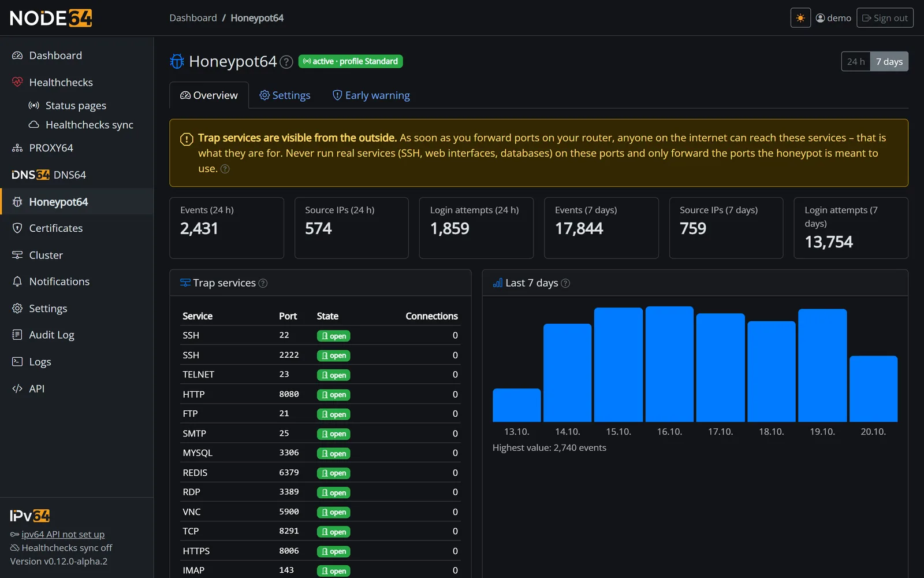Open help icon beside Last 7 days
The width and height of the screenshot is (924, 578).
(565, 283)
